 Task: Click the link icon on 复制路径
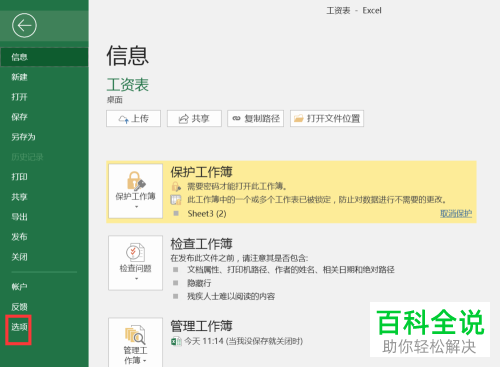(x=236, y=118)
